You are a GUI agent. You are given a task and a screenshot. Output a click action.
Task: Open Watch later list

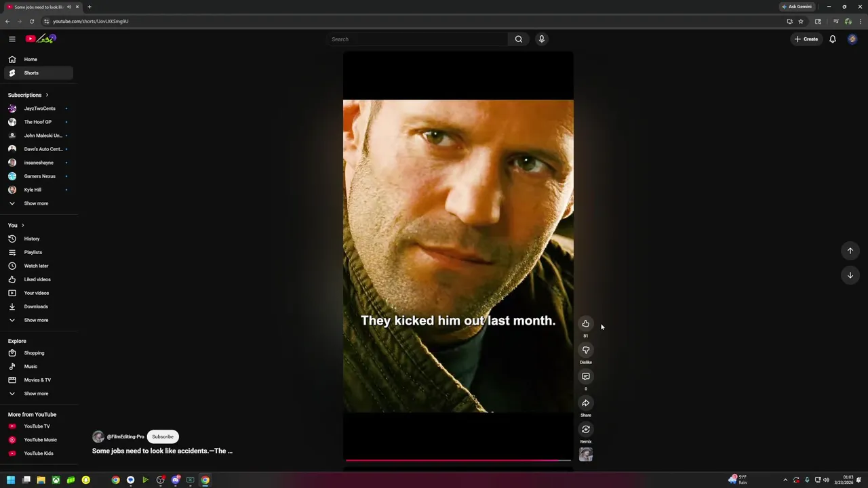(x=39, y=266)
